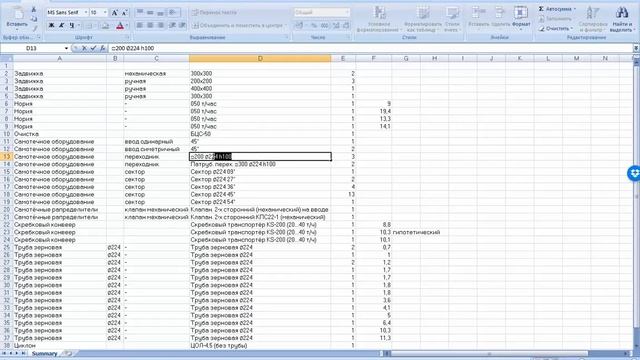
Task: Click the Name Box showing D13
Action: coord(32,48)
